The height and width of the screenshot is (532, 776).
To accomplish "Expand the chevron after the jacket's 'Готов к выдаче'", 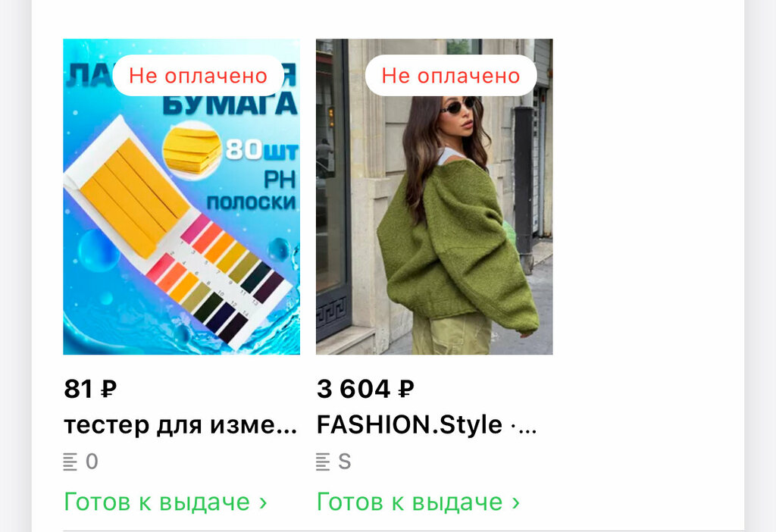I will [516, 503].
